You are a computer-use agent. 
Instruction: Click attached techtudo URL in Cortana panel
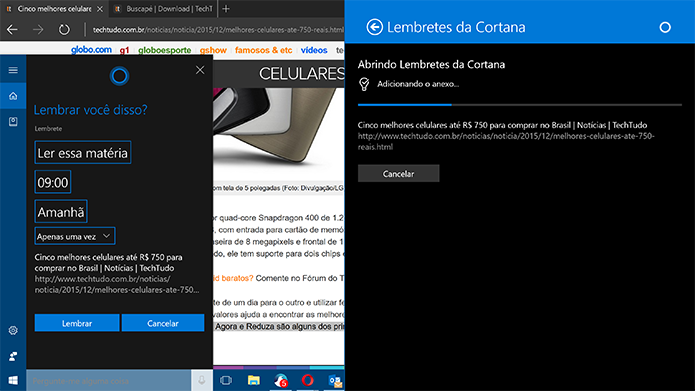coord(117,284)
